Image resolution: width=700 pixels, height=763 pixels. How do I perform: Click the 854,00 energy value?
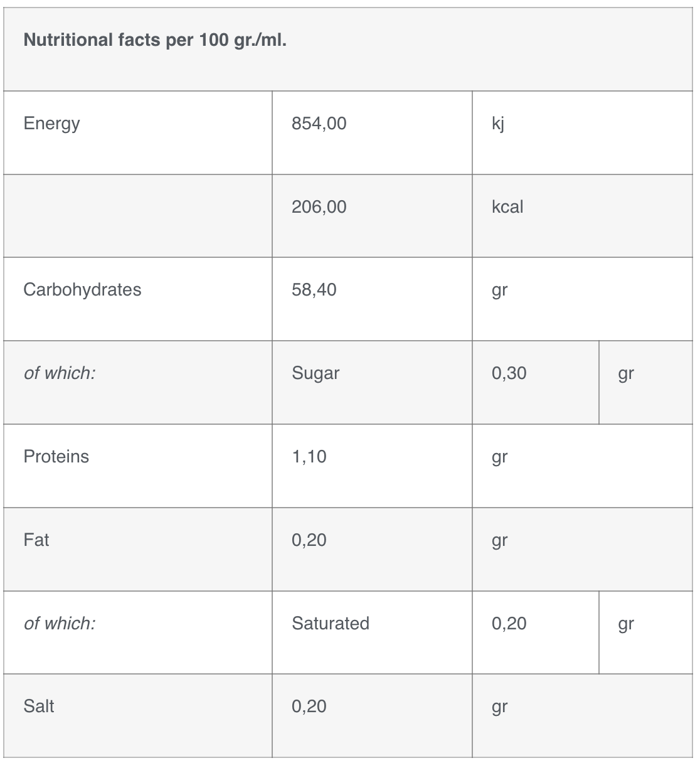[x=319, y=124]
